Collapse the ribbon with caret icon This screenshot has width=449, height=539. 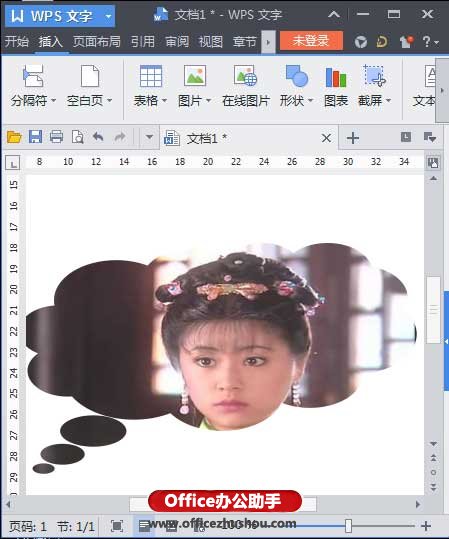pyautogui.click(x=334, y=14)
